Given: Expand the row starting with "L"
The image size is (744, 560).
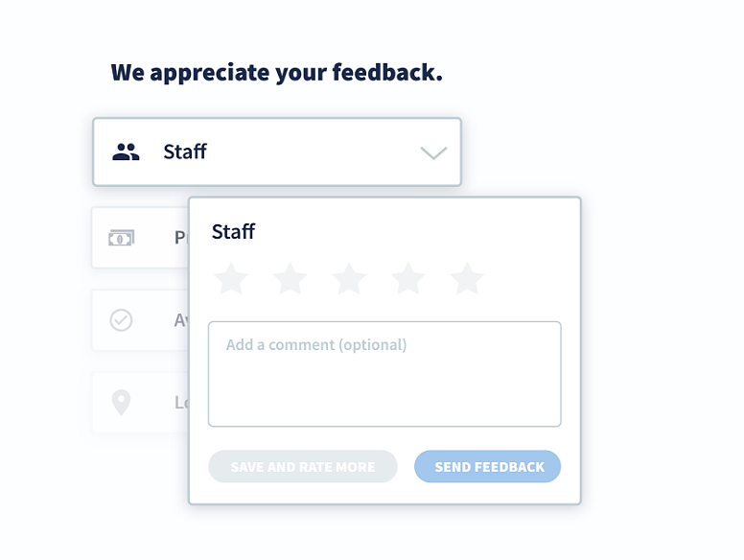Looking at the screenshot, I should click(179, 402).
